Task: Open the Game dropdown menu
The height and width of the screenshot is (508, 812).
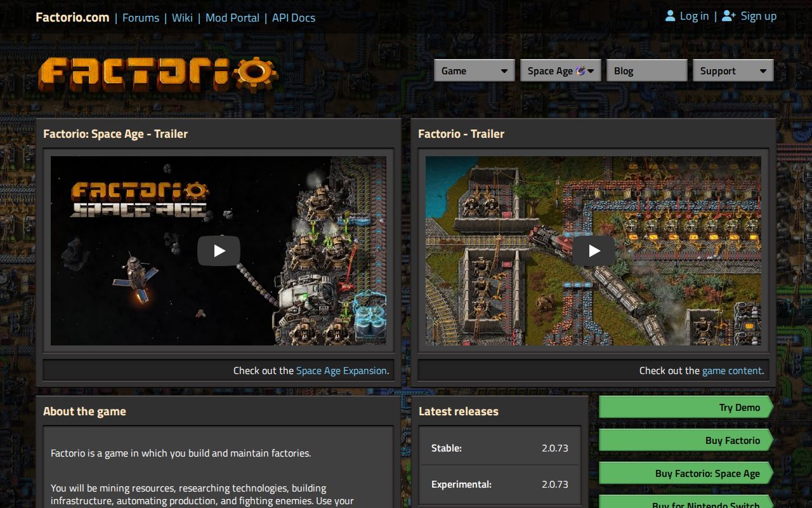Action: click(x=474, y=70)
